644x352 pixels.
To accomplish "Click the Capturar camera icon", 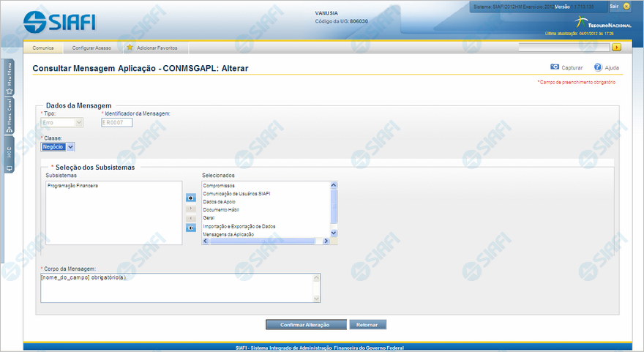I will coord(555,67).
